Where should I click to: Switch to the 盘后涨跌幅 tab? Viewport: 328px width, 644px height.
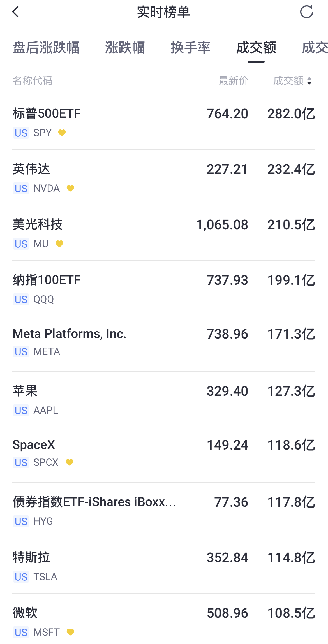(46, 47)
